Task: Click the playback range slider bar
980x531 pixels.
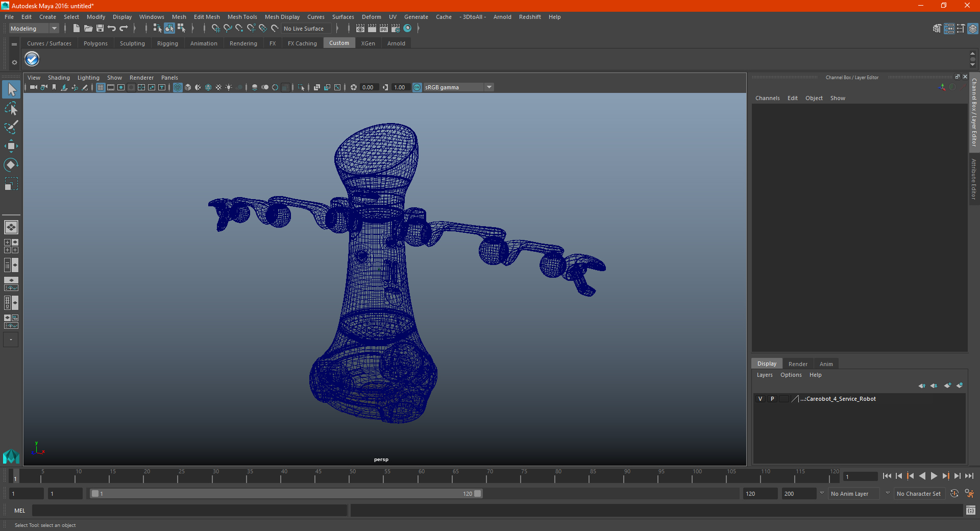Action: 286,494
